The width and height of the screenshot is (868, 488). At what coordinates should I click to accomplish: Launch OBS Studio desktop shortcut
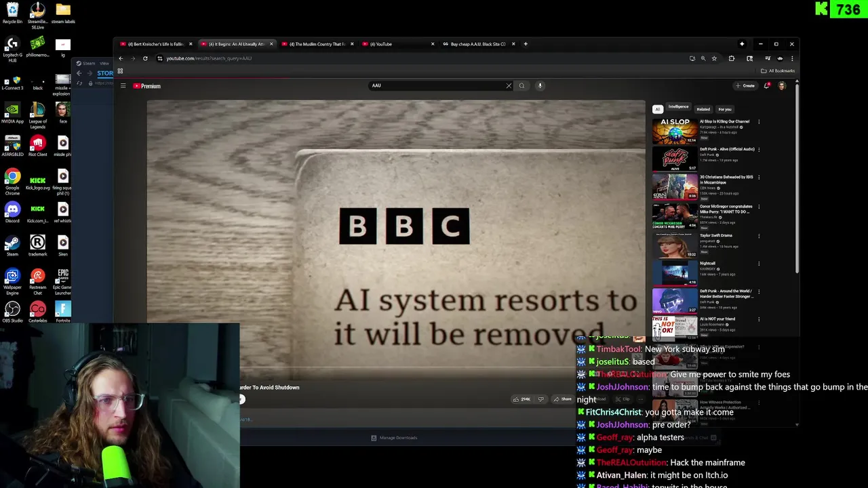(12, 312)
